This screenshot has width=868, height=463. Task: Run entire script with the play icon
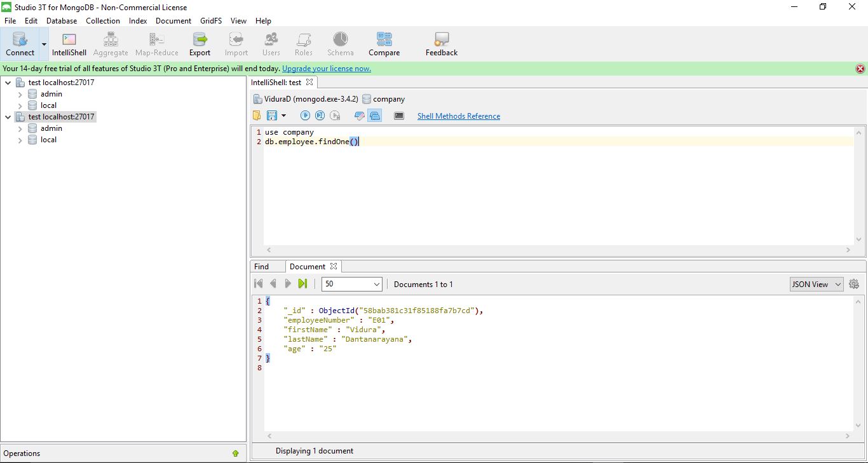(305, 116)
